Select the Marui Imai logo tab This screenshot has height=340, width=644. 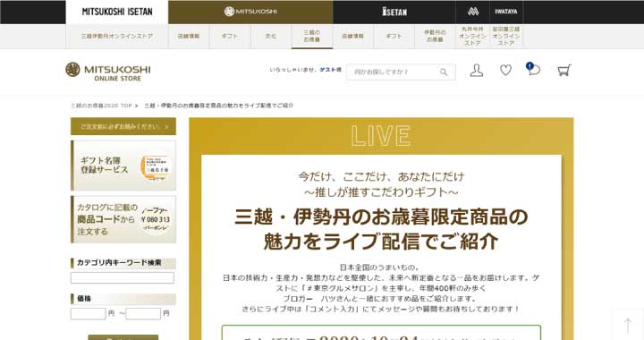[x=473, y=12]
